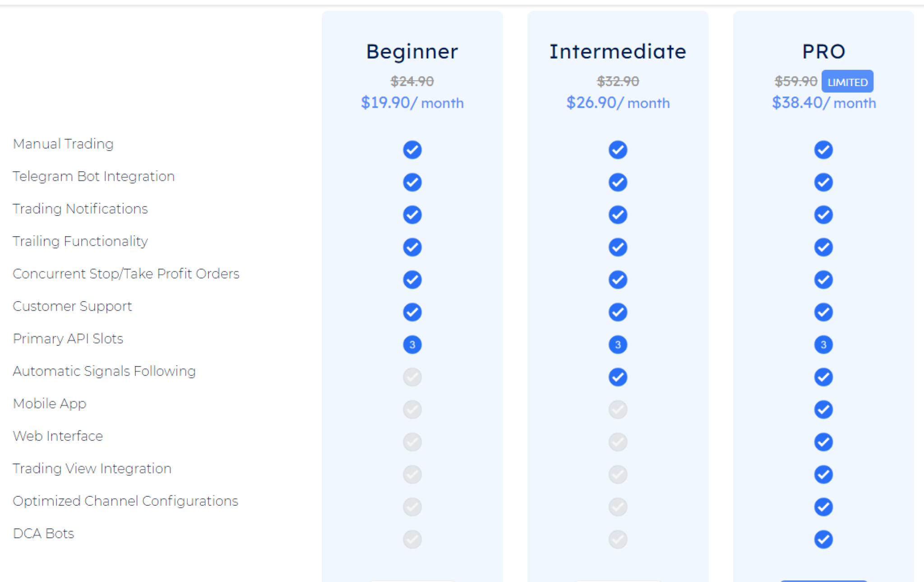Click the PRO plan heading
The height and width of the screenshot is (582, 924).
tap(823, 51)
